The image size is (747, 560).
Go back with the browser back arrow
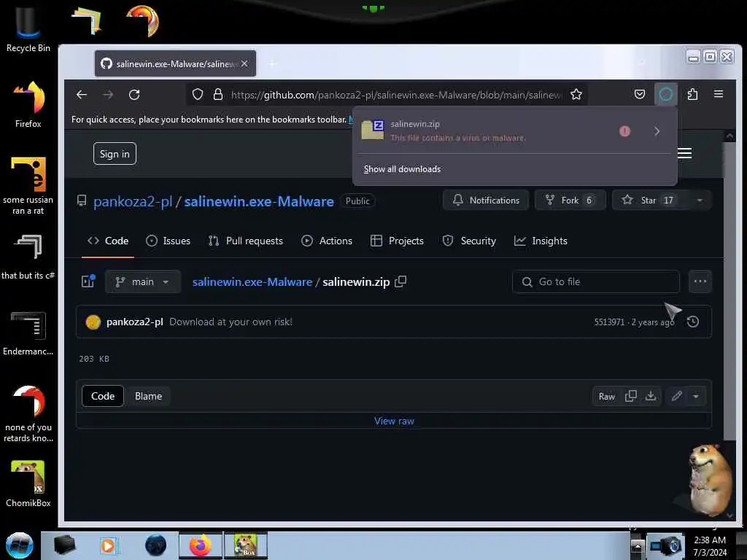click(82, 95)
